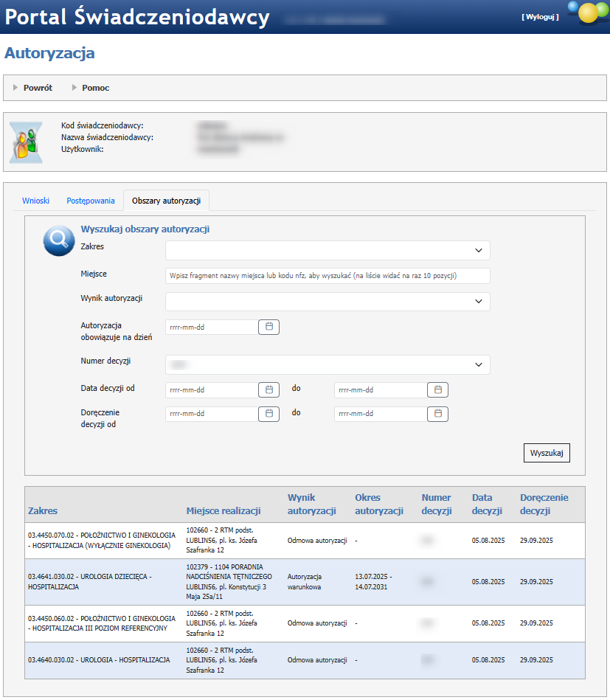This screenshot has height=700, width=610.
Task: Switch to the Postępowania tab
Action: pos(91,201)
